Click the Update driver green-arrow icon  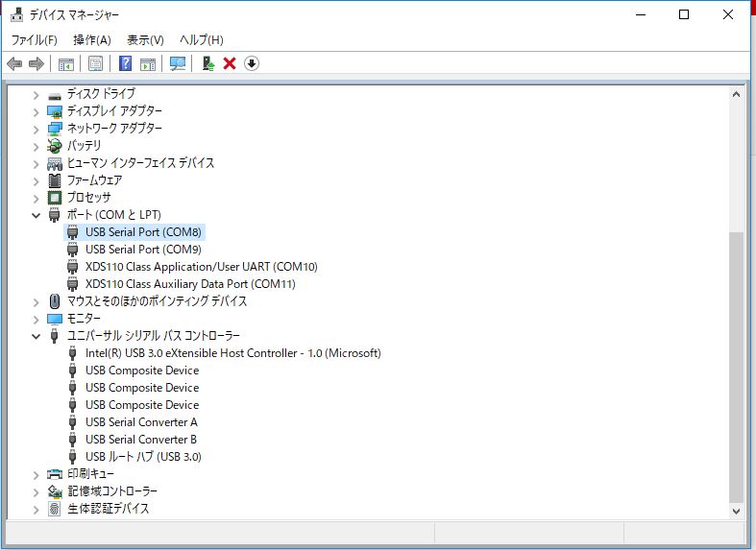[207, 63]
